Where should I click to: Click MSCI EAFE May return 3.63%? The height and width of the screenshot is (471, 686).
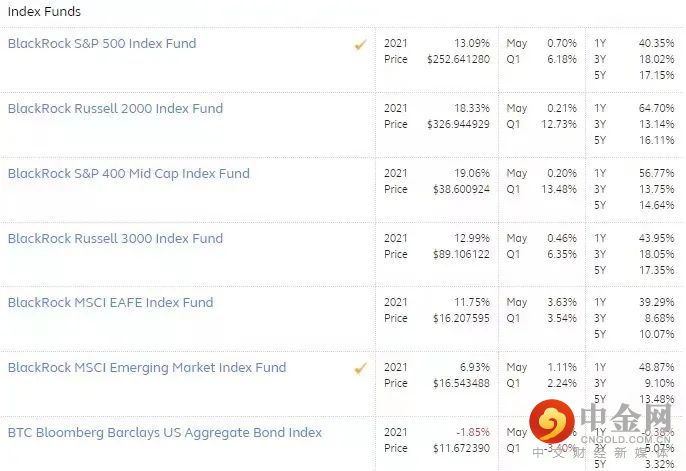pyautogui.click(x=562, y=302)
